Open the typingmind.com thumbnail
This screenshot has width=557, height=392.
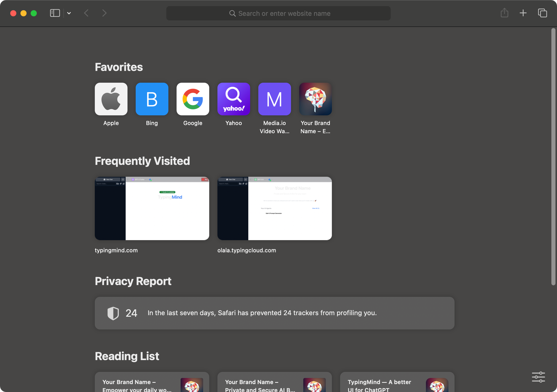tap(152, 208)
